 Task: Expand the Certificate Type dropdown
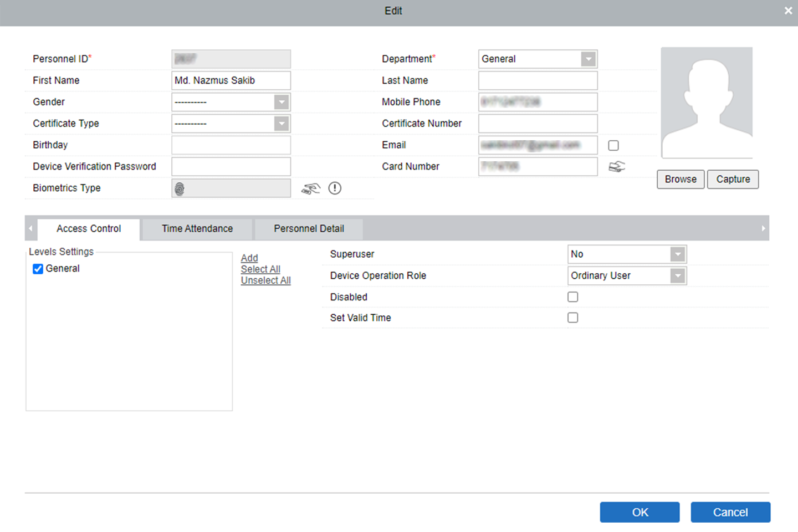coord(282,124)
